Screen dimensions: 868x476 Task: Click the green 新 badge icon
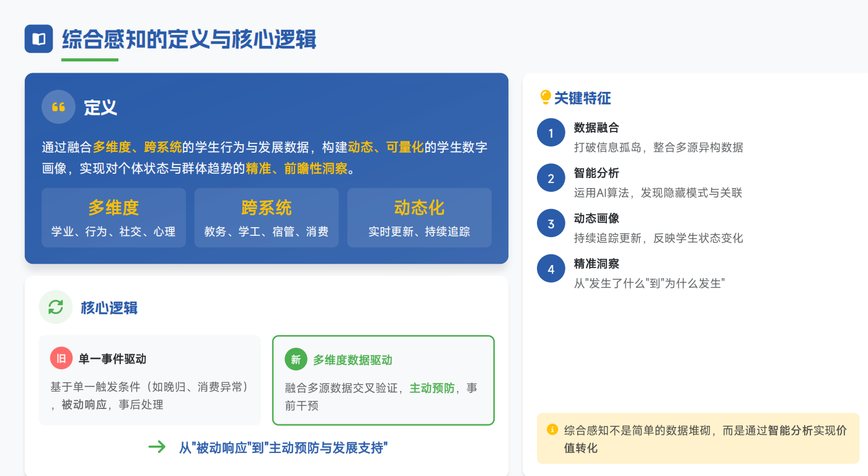coord(296,359)
